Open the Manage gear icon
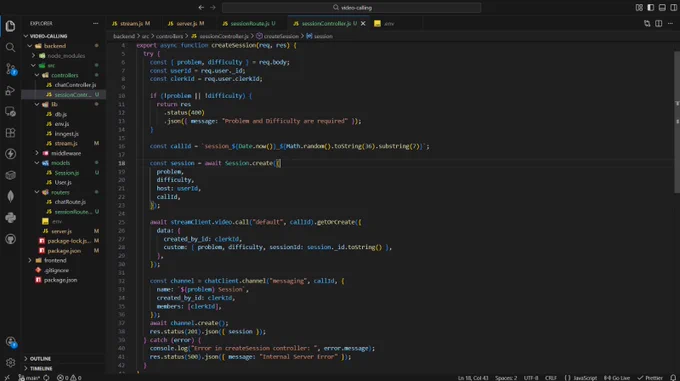Image resolution: width=680 pixels, height=381 pixels. coord(10,362)
